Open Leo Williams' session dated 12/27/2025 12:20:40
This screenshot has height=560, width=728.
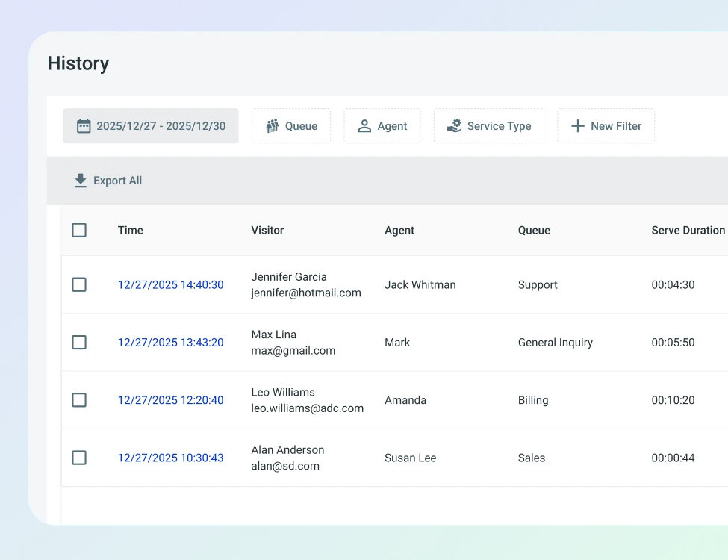[x=170, y=400]
